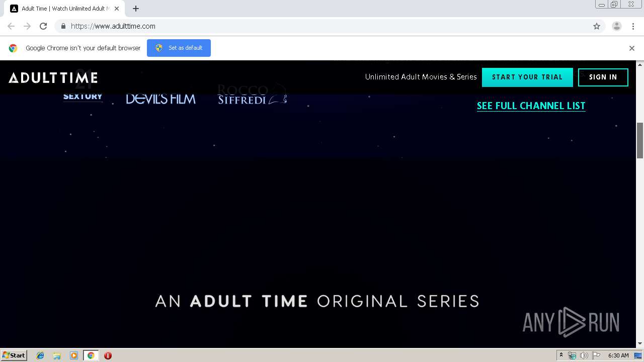Screen dimensions: 644x362
Task: View site info via padlock icon
Action: [63, 26]
